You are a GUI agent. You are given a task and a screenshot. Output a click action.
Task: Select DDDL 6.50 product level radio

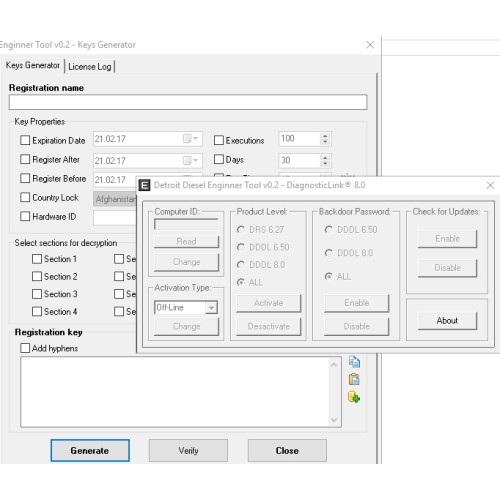click(x=240, y=247)
